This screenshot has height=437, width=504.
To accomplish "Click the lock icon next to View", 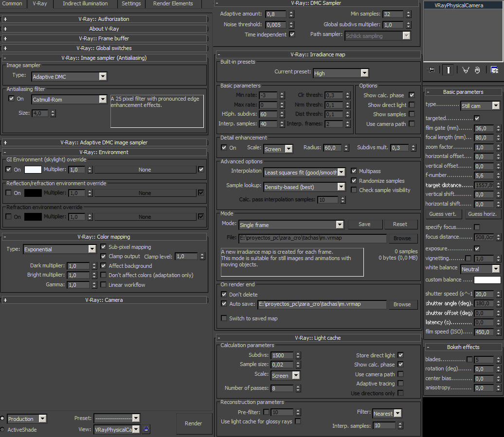I will 146,429.
